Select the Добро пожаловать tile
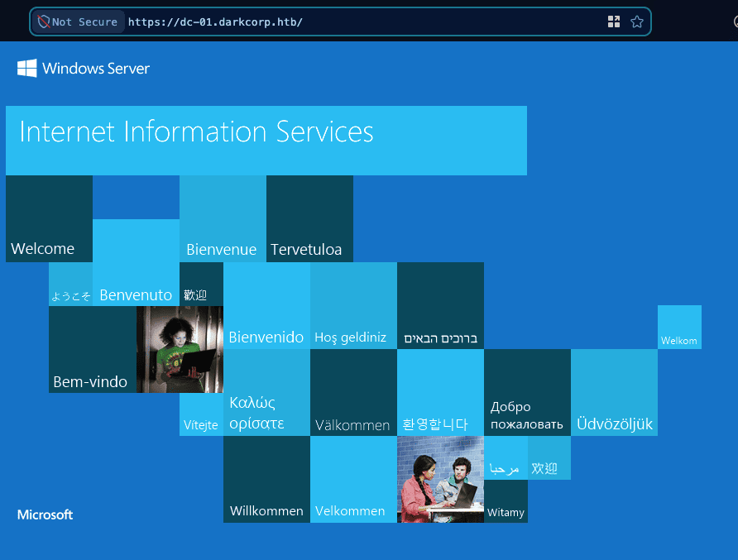738x560 pixels. point(528,392)
